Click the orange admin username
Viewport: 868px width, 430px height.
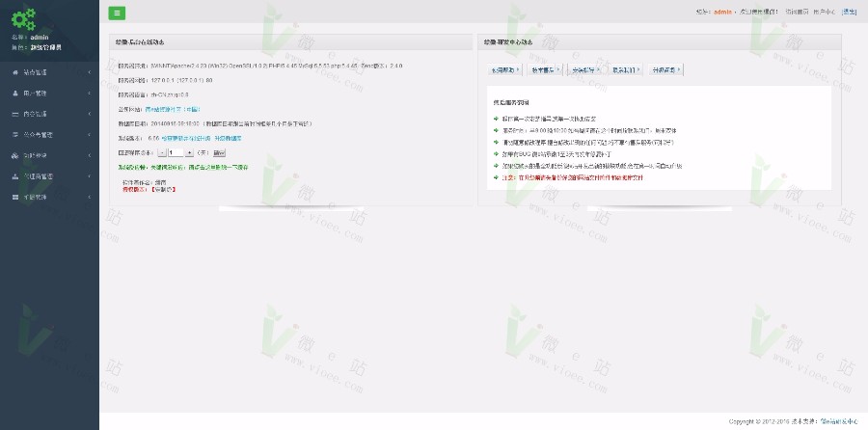tap(722, 12)
